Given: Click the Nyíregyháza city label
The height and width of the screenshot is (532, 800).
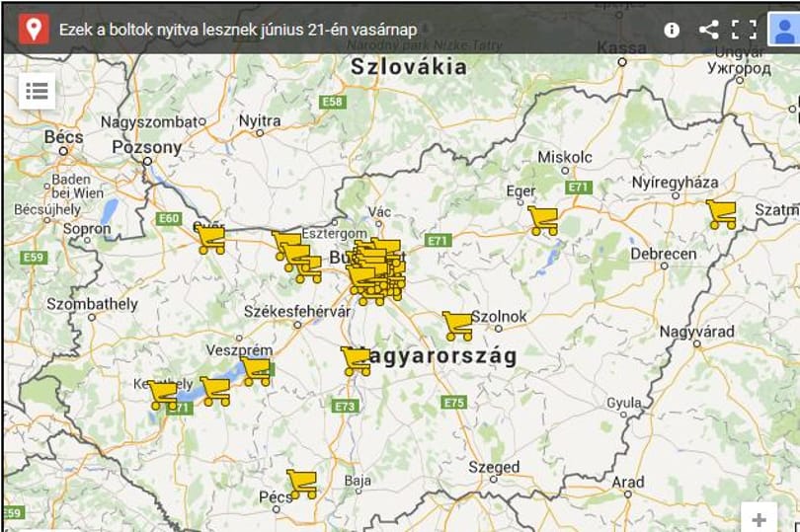Looking at the screenshot, I should [x=675, y=182].
